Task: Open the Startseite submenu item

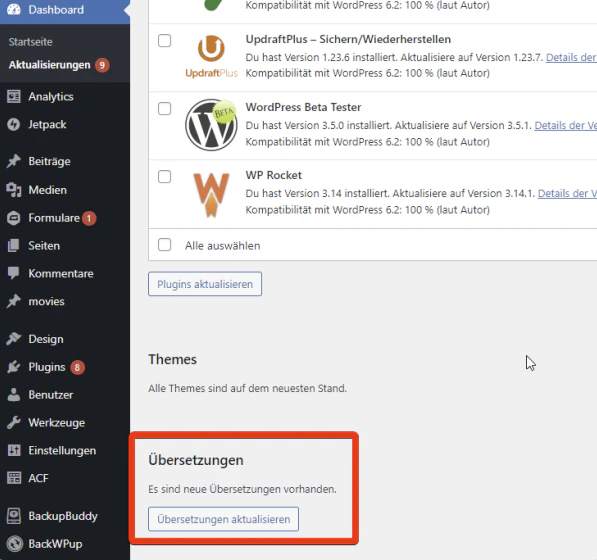Action: coord(30,42)
